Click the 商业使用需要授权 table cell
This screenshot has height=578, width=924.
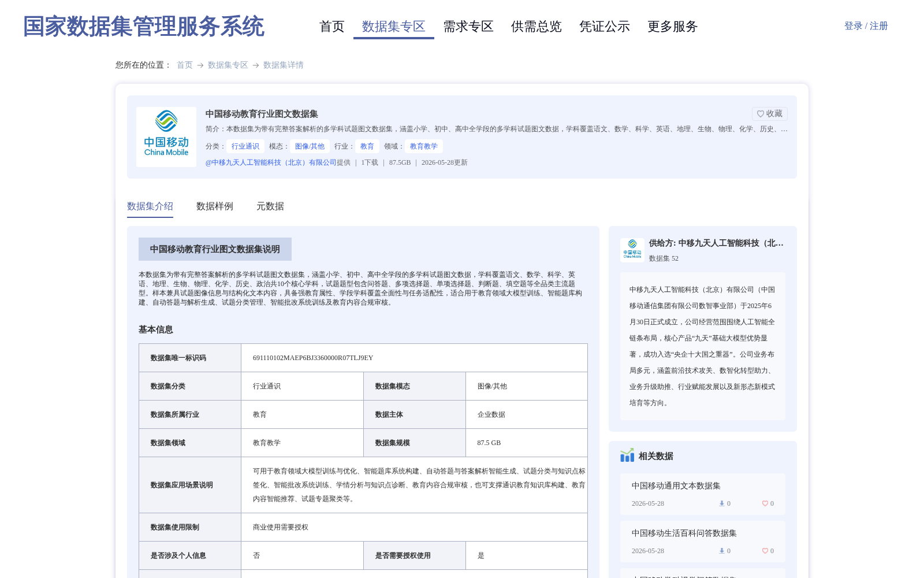coord(414,527)
